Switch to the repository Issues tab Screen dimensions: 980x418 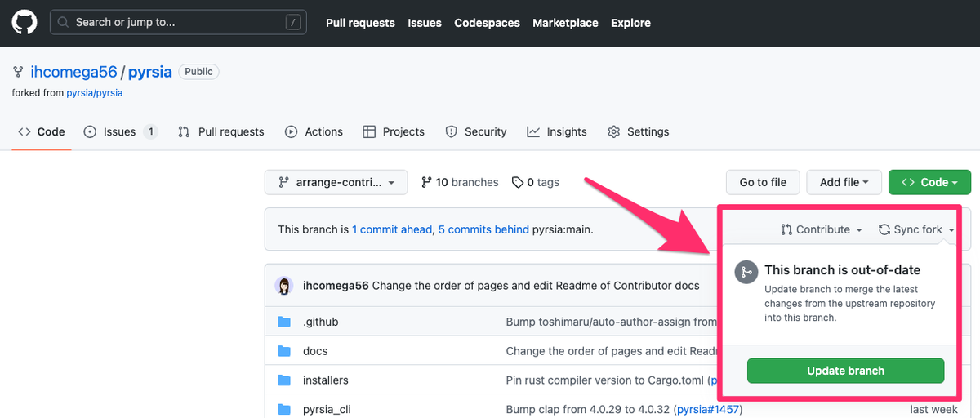click(121, 131)
